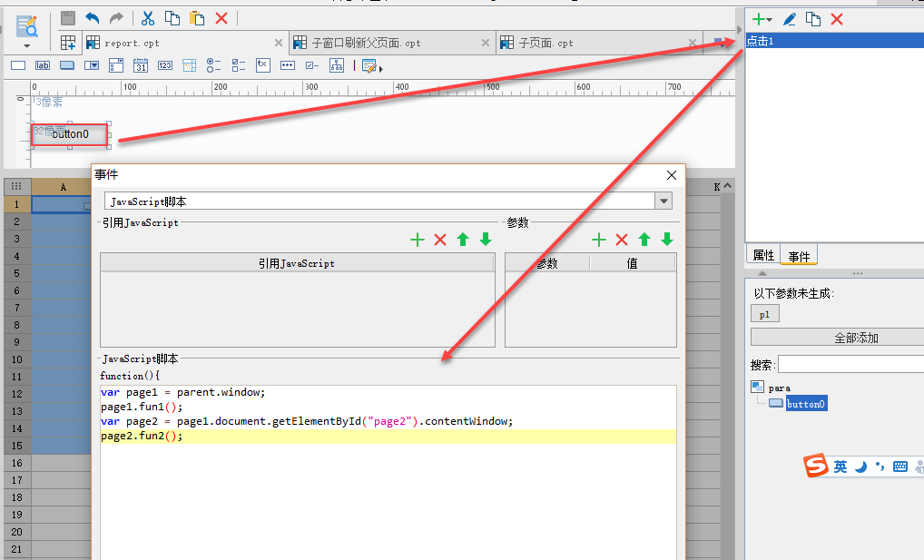
Task: Select the button widget icon
Action: 67,65
